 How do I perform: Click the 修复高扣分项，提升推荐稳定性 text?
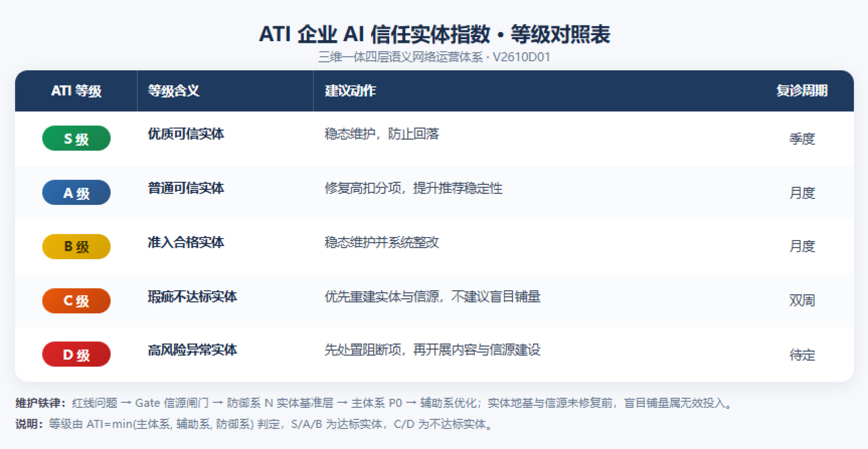414,188
